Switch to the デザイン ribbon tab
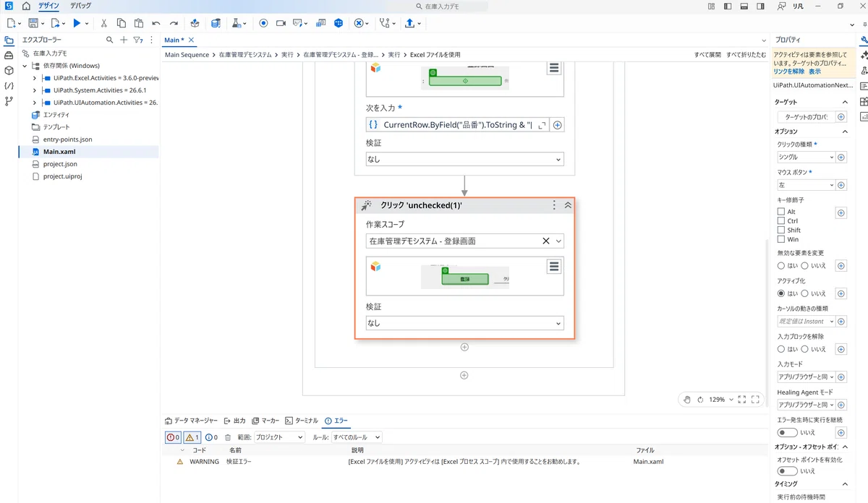868x503 pixels. tap(48, 6)
